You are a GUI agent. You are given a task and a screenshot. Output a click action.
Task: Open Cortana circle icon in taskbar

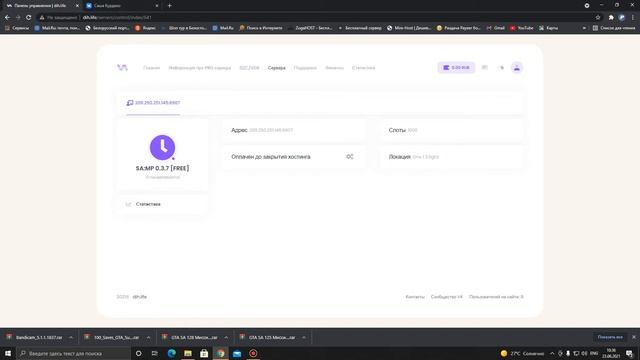point(138,353)
